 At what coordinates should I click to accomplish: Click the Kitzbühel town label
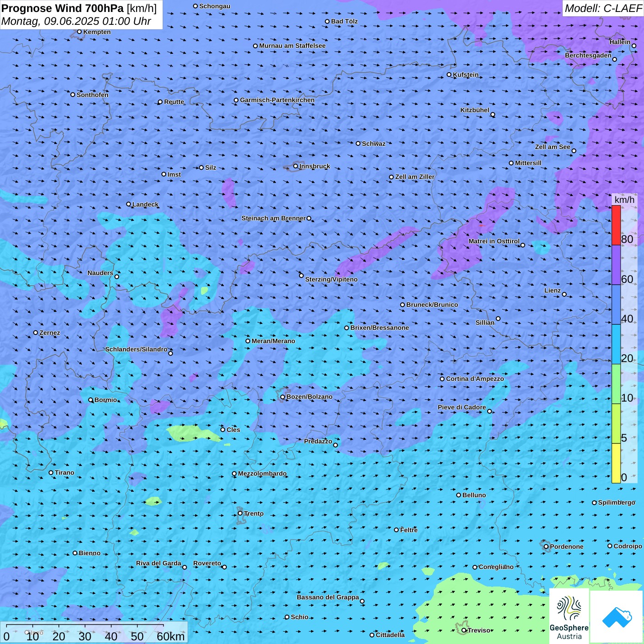pyautogui.click(x=475, y=110)
